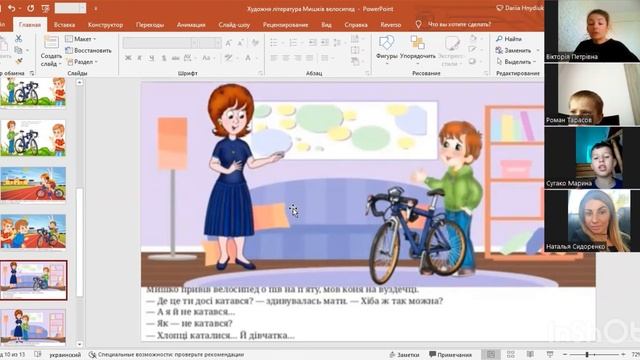This screenshot has width=640, height=360.
Task: Click the Создать слайд icon
Action: point(51,43)
